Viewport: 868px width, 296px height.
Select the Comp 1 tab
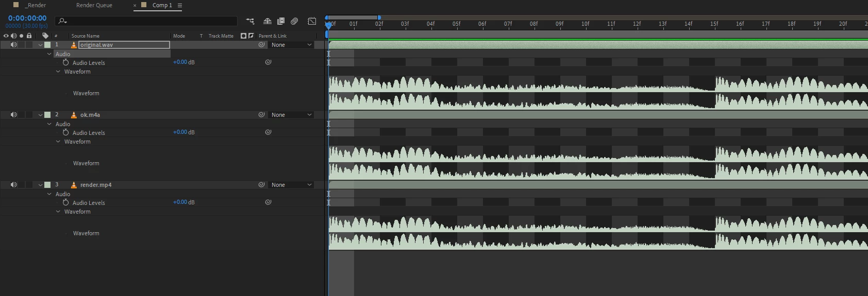(162, 5)
